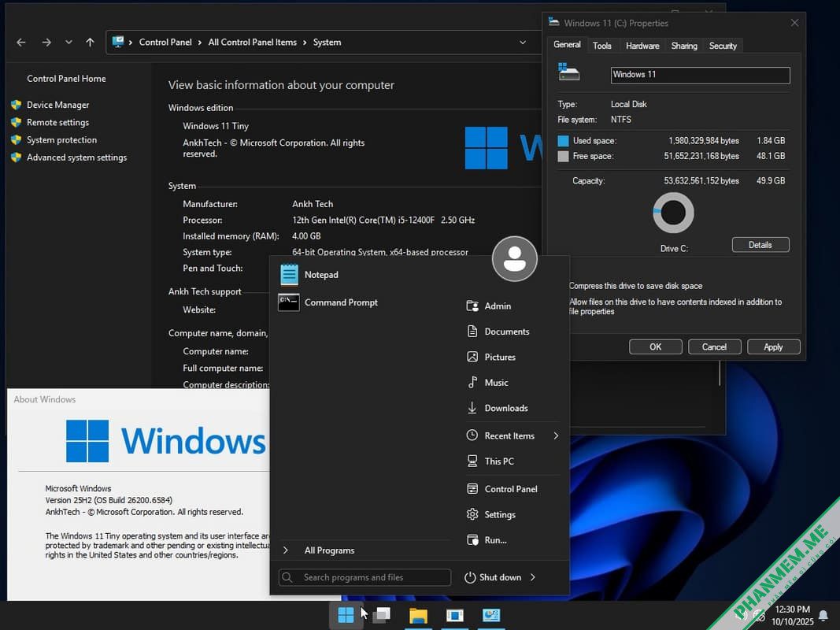Close the Windows 11 (C:) Properties dialog
This screenshot has height=630, width=840.
794,23
